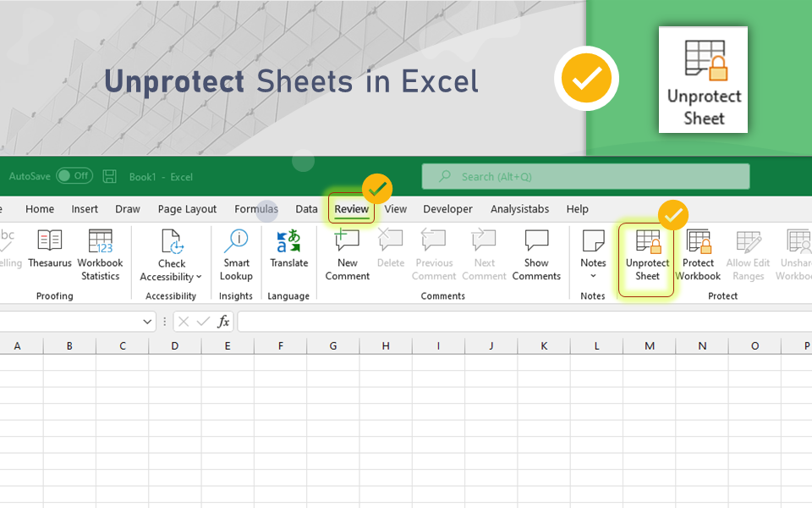Screen dimensions: 812x508
Task: Click Protect Workbook
Action: click(698, 255)
